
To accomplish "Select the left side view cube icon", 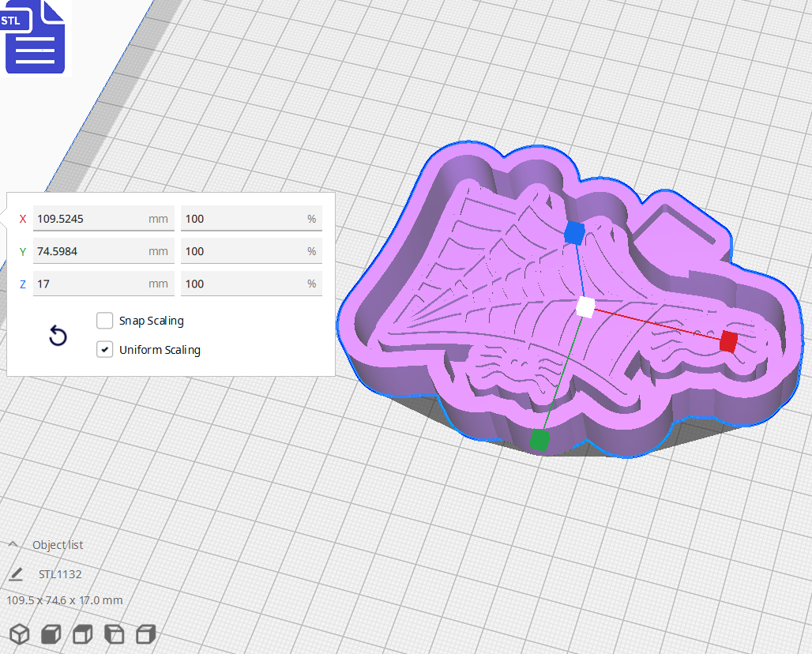I will click(x=115, y=633).
